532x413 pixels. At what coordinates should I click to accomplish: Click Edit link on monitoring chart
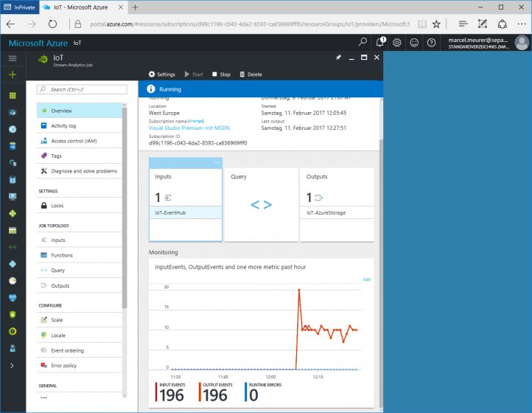(367, 280)
